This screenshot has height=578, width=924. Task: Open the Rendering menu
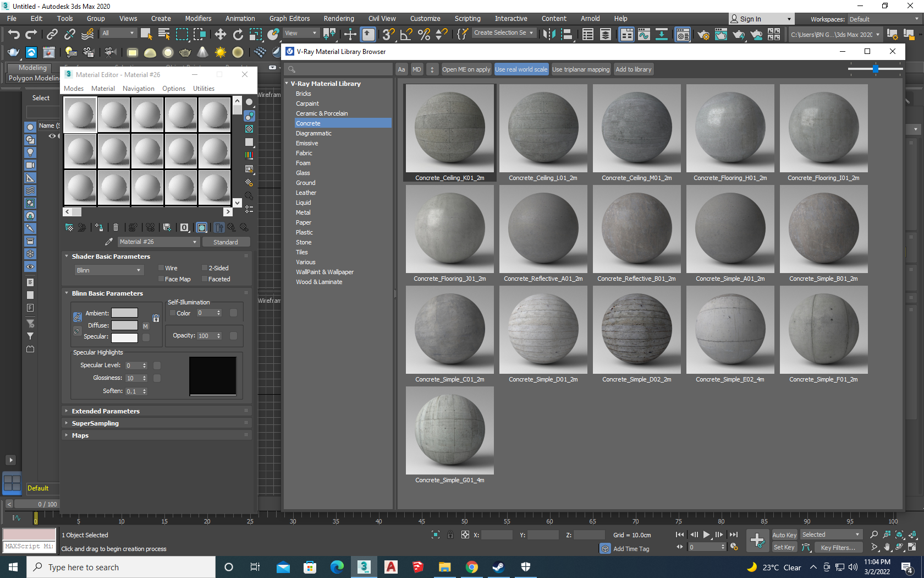339,18
